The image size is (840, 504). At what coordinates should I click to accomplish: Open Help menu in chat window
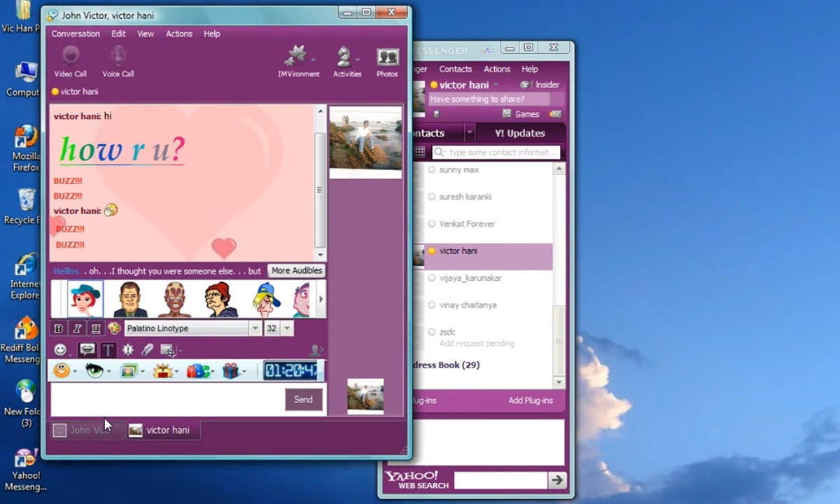coord(211,34)
